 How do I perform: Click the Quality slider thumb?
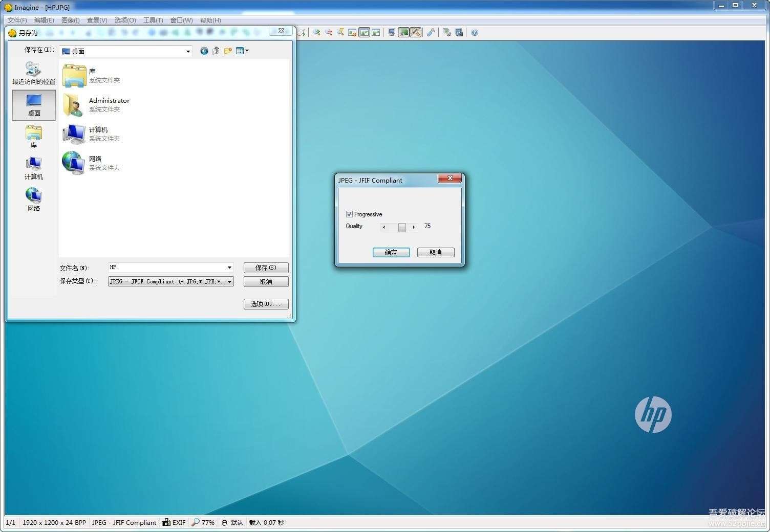point(402,227)
